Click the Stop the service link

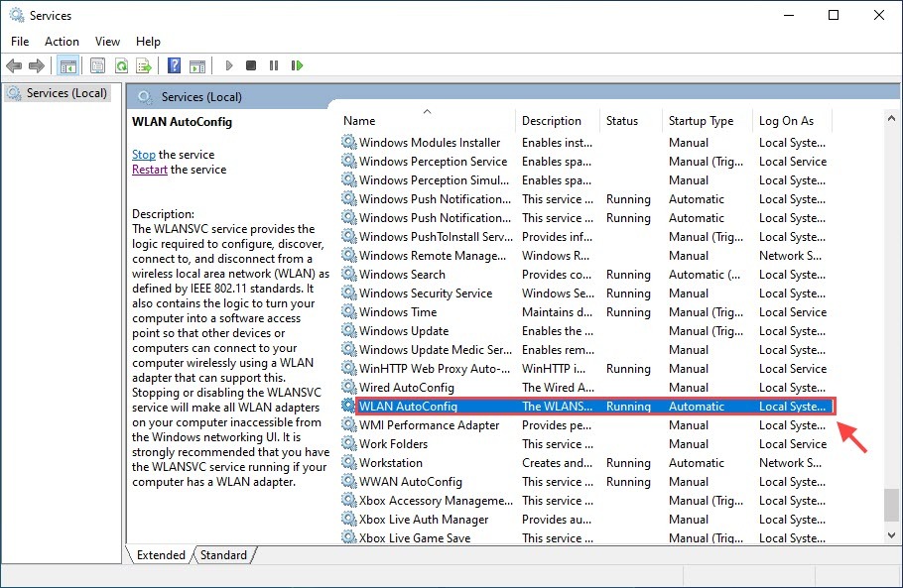coord(144,155)
